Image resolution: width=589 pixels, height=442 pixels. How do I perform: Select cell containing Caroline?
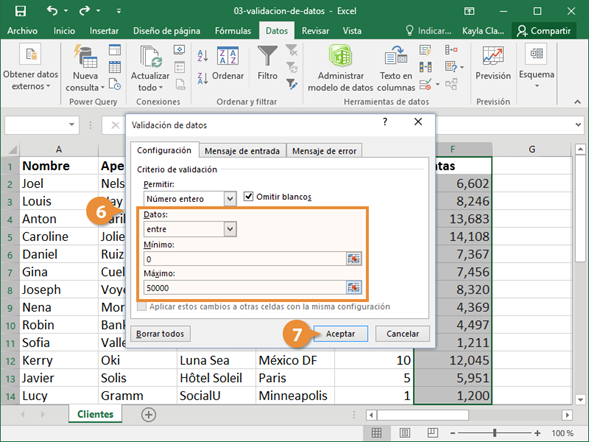tap(59, 236)
